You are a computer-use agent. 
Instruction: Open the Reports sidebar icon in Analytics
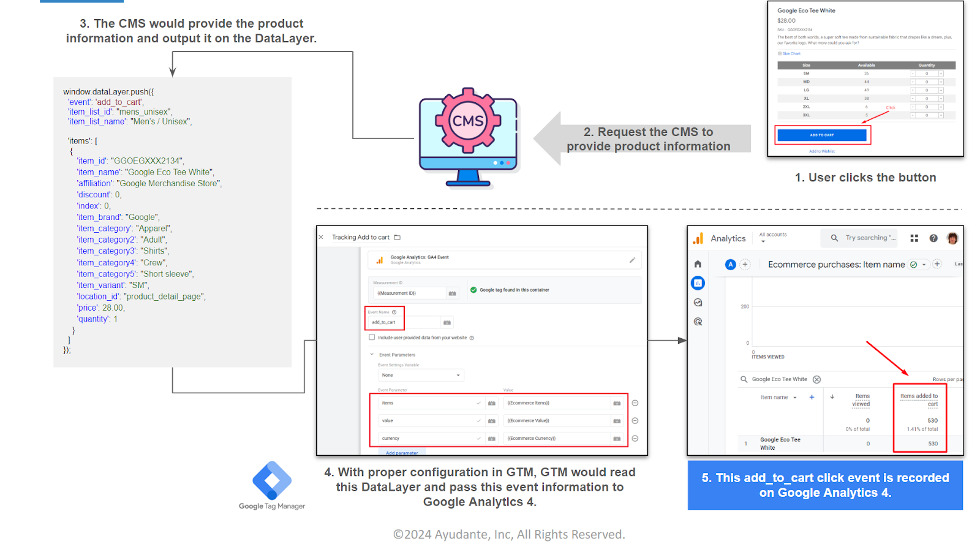(698, 283)
